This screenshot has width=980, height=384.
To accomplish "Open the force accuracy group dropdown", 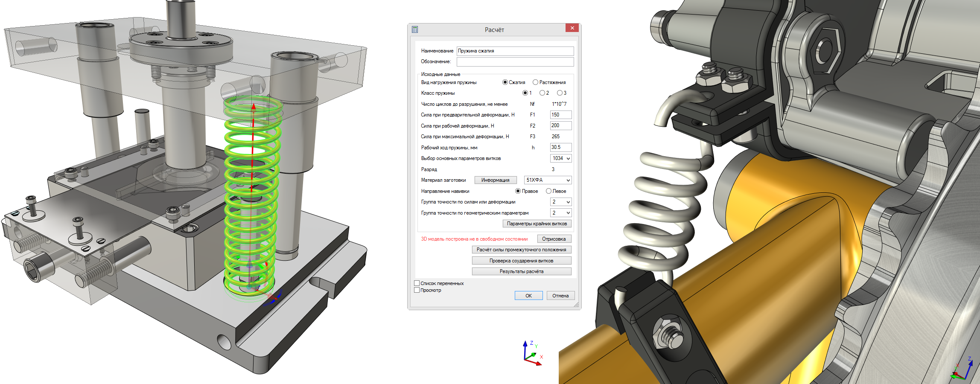I will point(561,202).
